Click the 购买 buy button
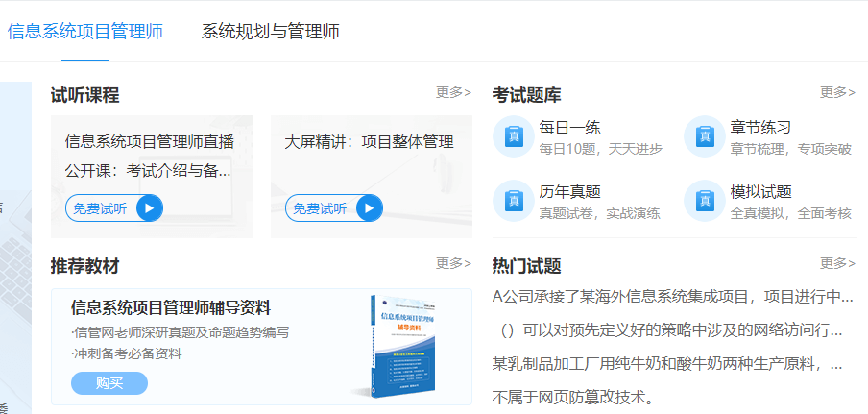This screenshot has height=414, width=868. 109,383
